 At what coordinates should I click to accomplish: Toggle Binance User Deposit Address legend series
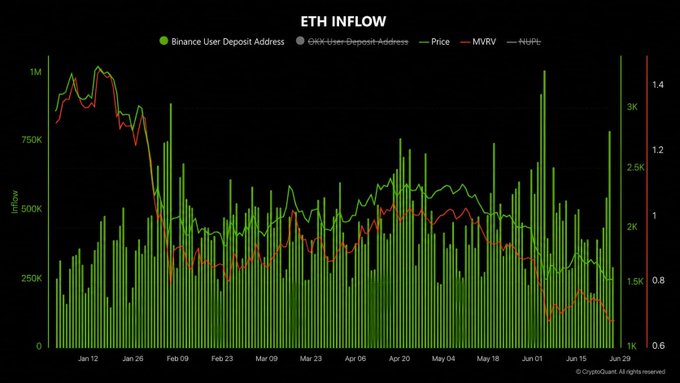tap(222, 42)
